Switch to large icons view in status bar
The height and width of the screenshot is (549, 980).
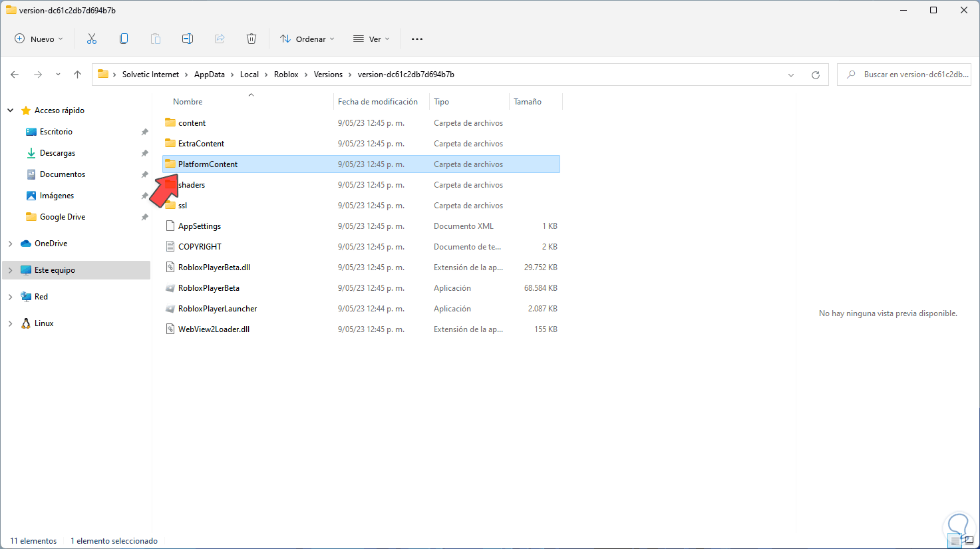click(969, 541)
